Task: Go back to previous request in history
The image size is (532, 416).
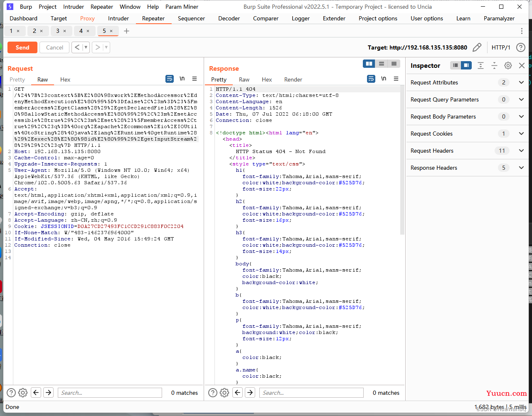Action: click(x=77, y=47)
